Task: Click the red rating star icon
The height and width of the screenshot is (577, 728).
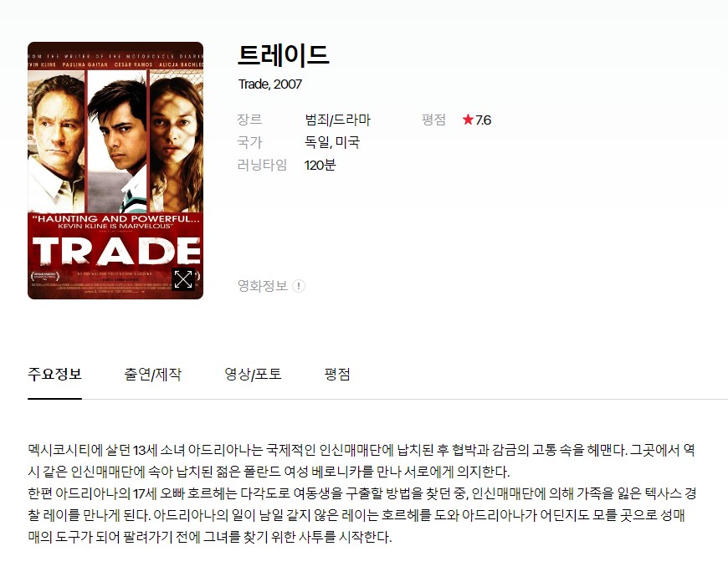Action: tap(468, 120)
